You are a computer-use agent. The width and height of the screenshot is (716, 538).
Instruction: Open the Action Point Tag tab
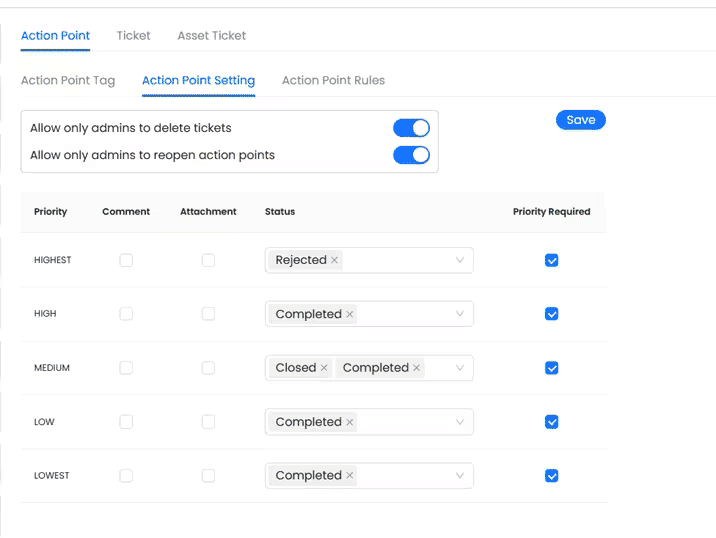[x=68, y=80]
